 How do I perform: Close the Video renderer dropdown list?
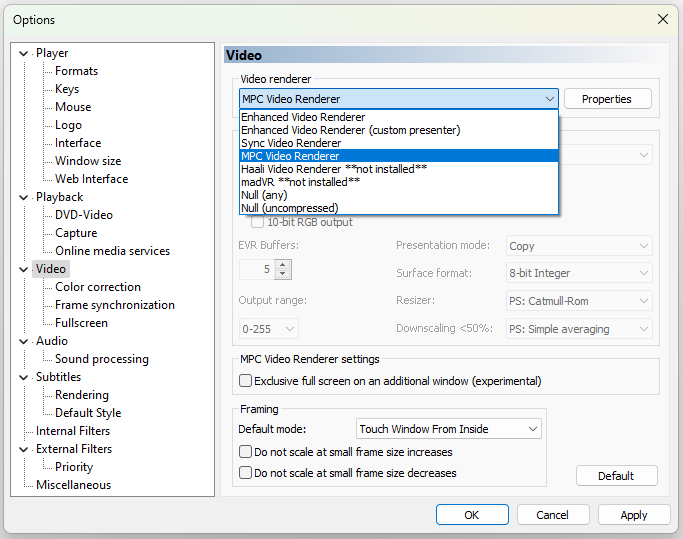[550, 99]
